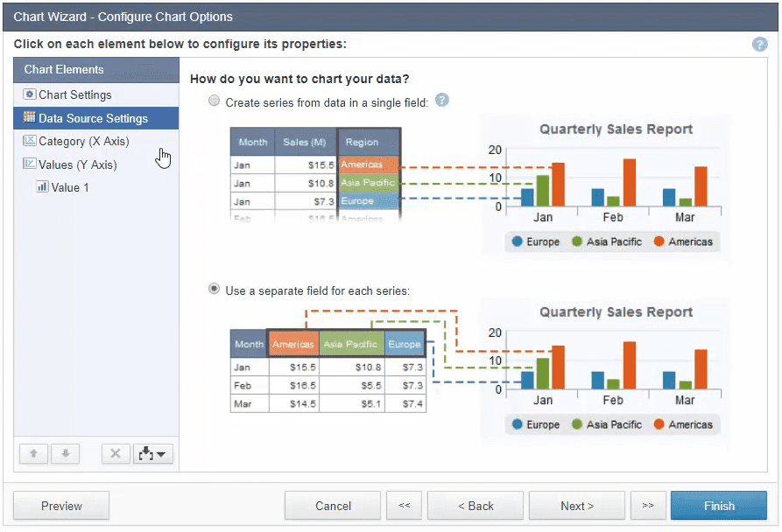Select 'Use a separate field for each series'
782x532 pixels.
215,289
